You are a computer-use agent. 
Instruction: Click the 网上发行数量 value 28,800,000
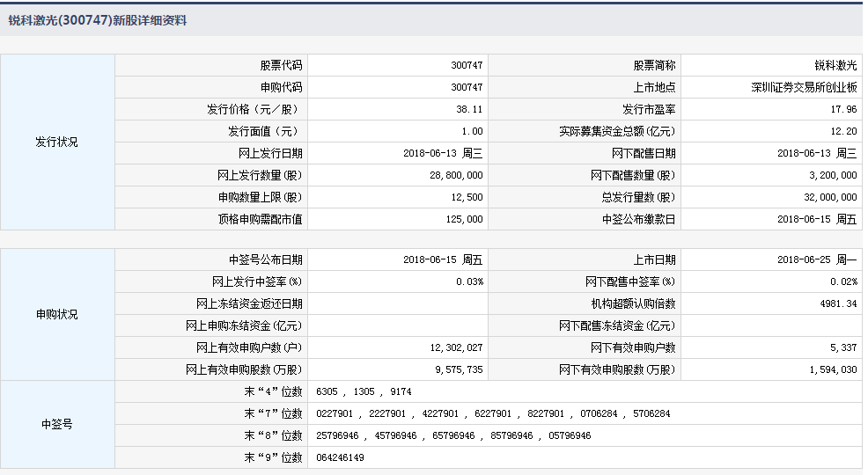pyautogui.click(x=456, y=176)
